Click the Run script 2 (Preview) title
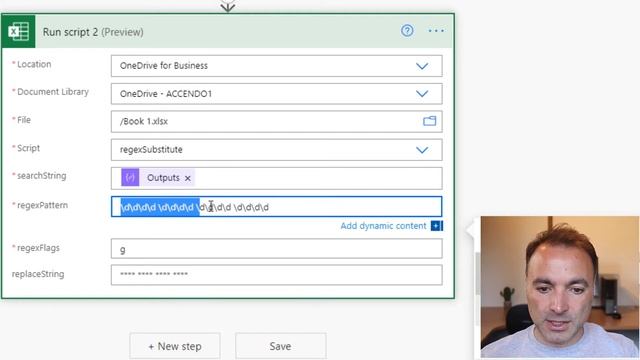The image size is (640, 360). tap(93, 32)
